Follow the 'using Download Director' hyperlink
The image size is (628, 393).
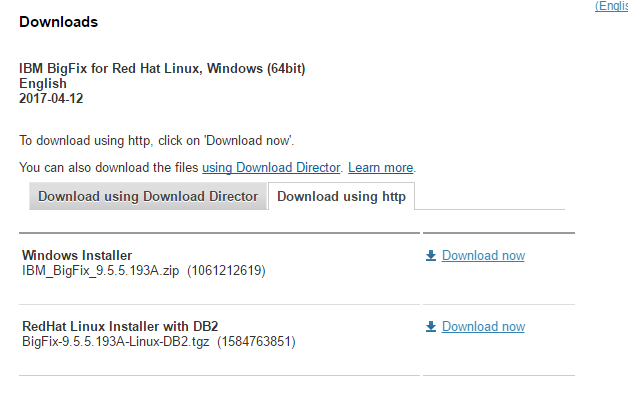(271, 167)
